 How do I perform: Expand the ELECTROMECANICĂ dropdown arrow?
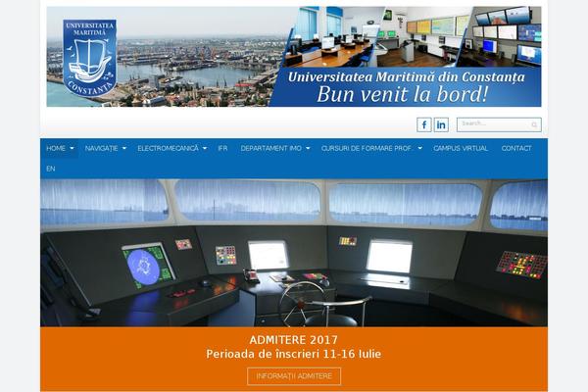point(205,148)
